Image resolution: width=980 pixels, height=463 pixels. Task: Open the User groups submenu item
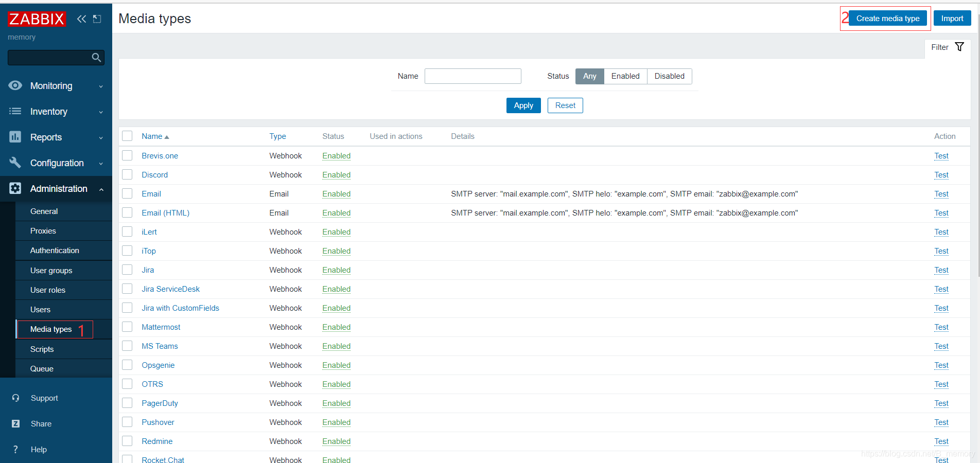pos(64,271)
